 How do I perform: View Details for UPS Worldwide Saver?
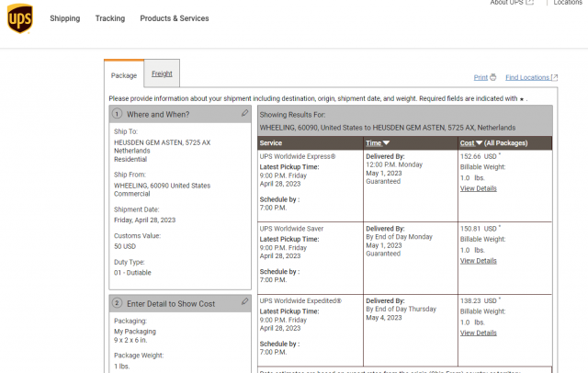tap(478, 261)
